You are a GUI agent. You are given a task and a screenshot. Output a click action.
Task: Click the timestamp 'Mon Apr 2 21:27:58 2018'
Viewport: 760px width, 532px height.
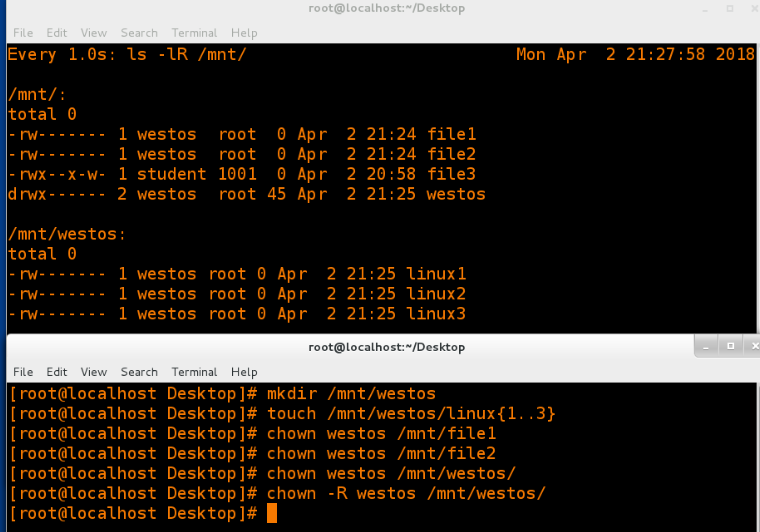pos(635,54)
